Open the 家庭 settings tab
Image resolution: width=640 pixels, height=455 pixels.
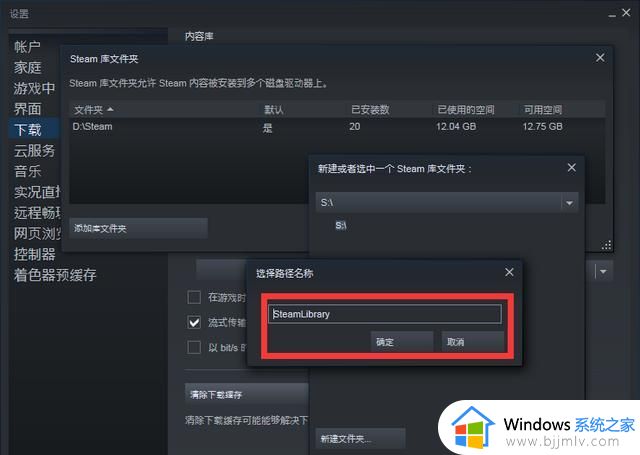point(27,67)
